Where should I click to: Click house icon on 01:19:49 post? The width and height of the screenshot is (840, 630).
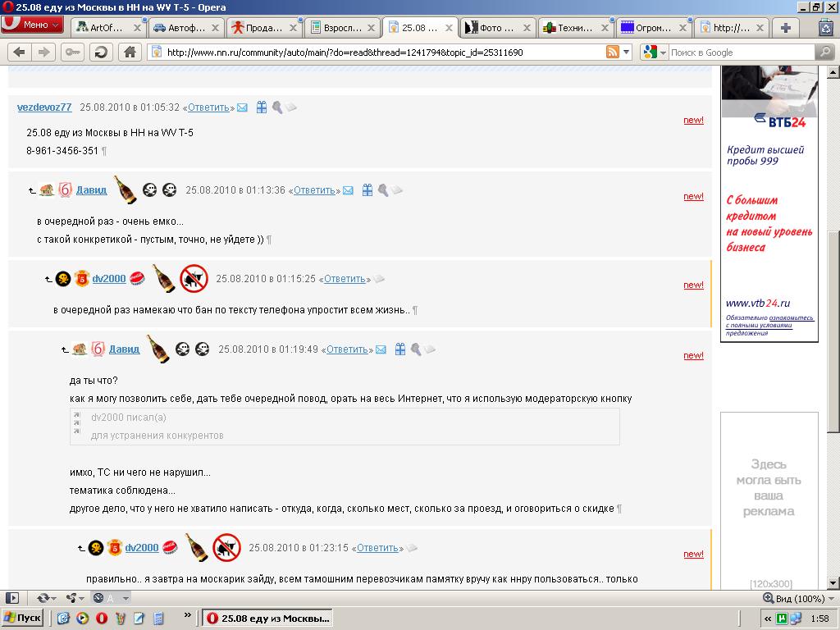[x=80, y=349]
